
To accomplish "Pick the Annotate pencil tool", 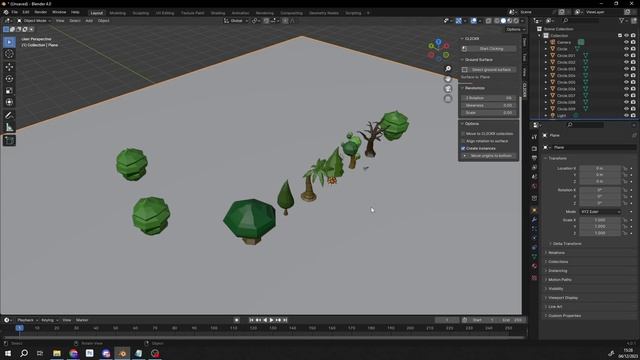I will point(9,116).
